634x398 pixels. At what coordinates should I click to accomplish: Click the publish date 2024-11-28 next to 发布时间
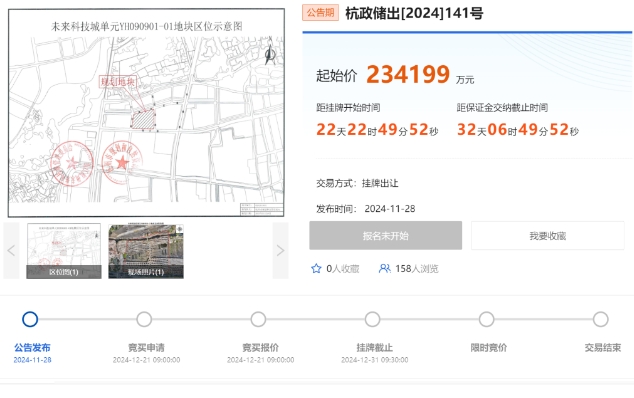[390, 209]
